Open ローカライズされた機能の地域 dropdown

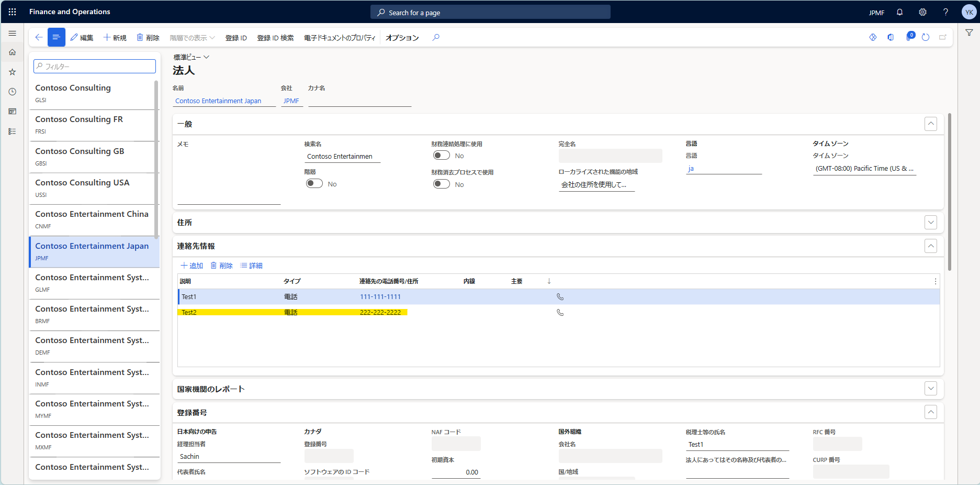[x=596, y=185]
